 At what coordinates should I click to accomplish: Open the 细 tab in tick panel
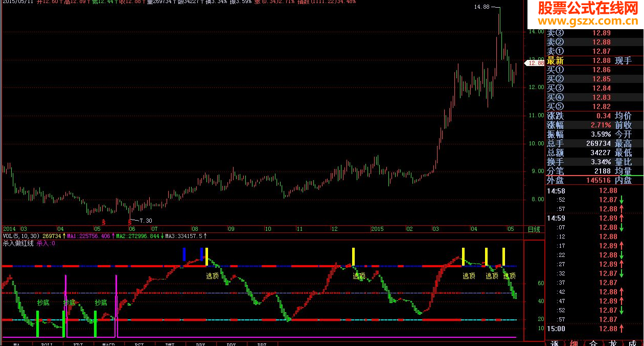coord(573,343)
